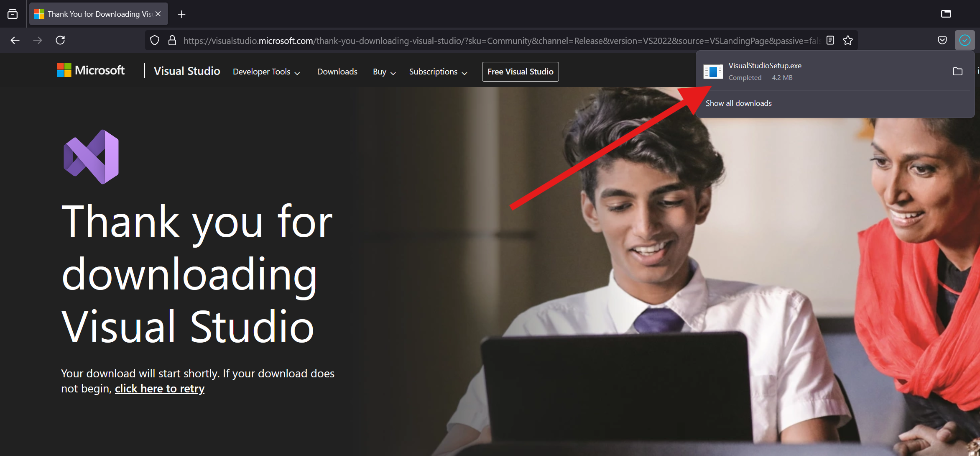Expand the Developer Tools menu
The width and height of the screenshot is (980, 456).
point(266,72)
